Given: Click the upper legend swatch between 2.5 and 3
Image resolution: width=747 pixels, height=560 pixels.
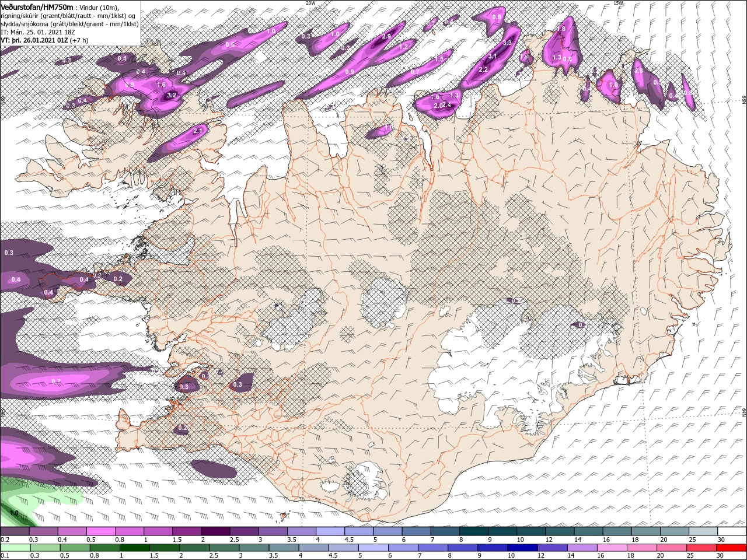Looking at the screenshot, I should 244,531.
